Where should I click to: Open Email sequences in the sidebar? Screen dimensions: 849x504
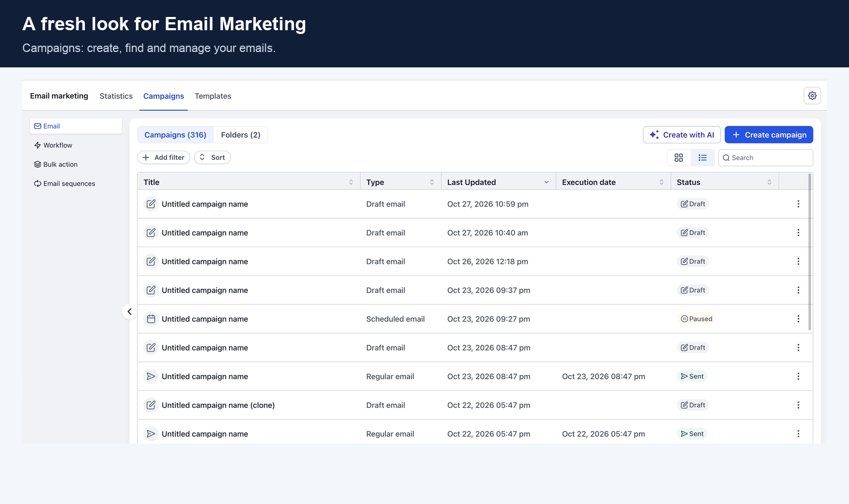pyautogui.click(x=64, y=184)
